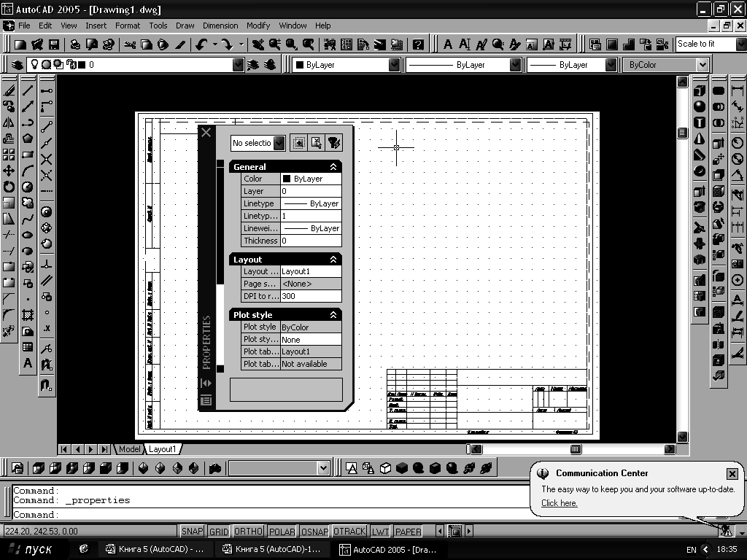Click the Cut scissors icon
The width and height of the screenshot is (747, 560).
tap(130, 44)
